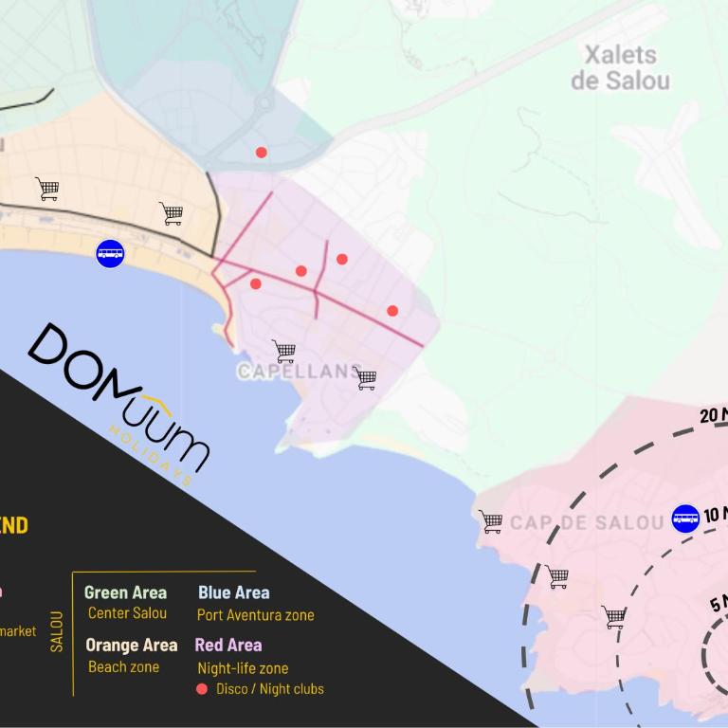728x728 pixels.
Task: Click the CAP DE SALOU label
Action: tap(587, 523)
